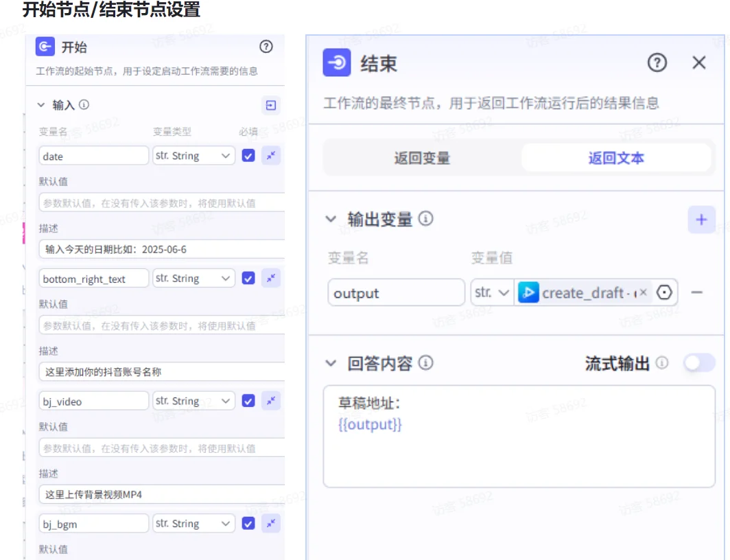
Task: Click the 结束 node icon
Action: pyautogui.click(x=337, y=62)
